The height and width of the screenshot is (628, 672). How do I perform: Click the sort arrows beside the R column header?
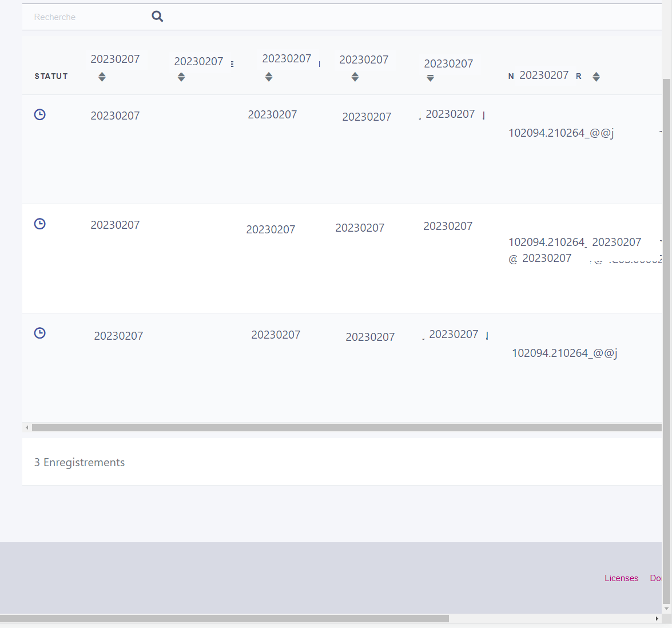coord(596,77)
